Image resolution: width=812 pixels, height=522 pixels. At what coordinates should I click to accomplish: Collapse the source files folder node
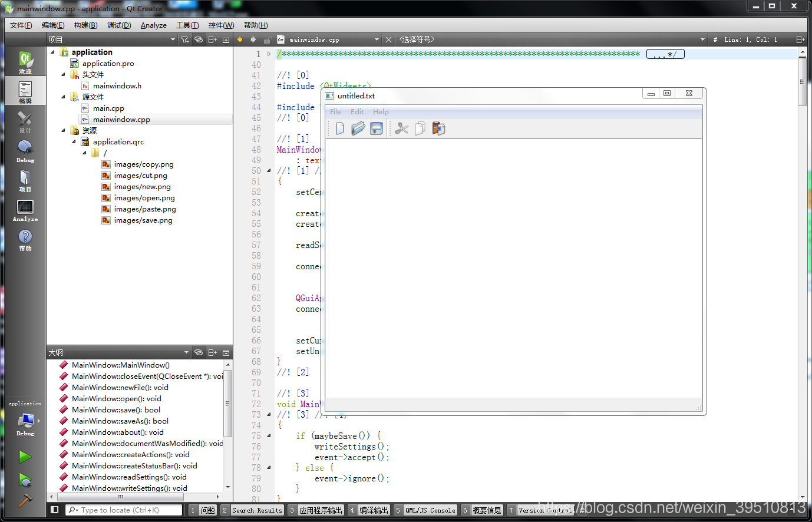63,97
